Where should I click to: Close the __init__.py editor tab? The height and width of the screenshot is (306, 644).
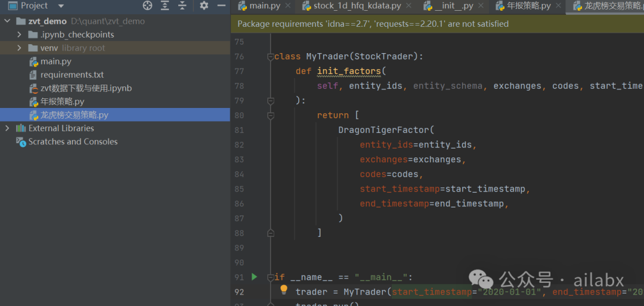pos(481,6)
